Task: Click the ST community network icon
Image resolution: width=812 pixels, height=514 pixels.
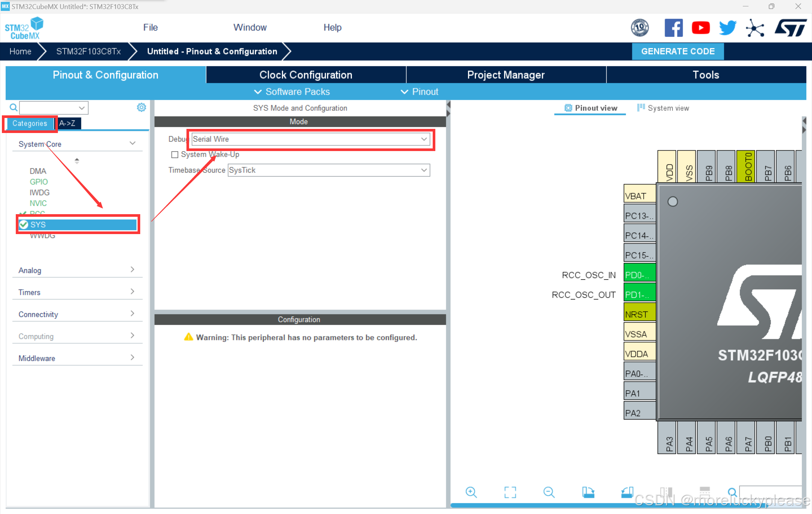Action: coord(755,28)
